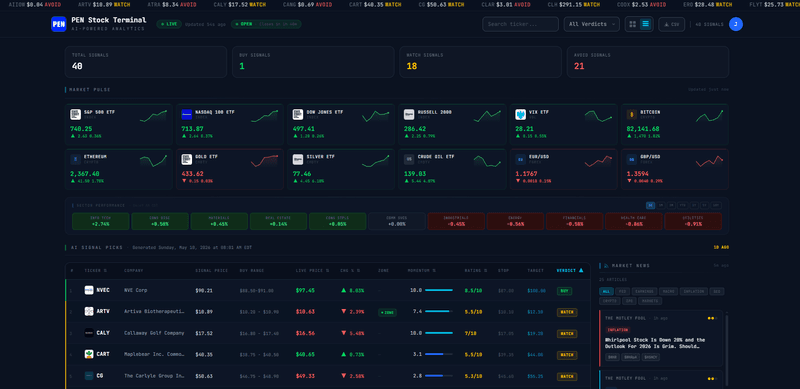
Task: Select the Total Signals summary card
Action: [x=146, y=62]
